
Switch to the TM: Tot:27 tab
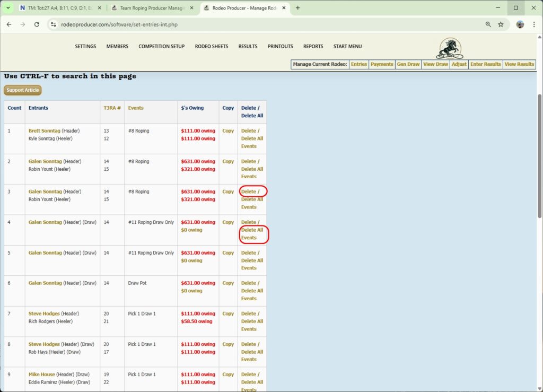point(59,7)
